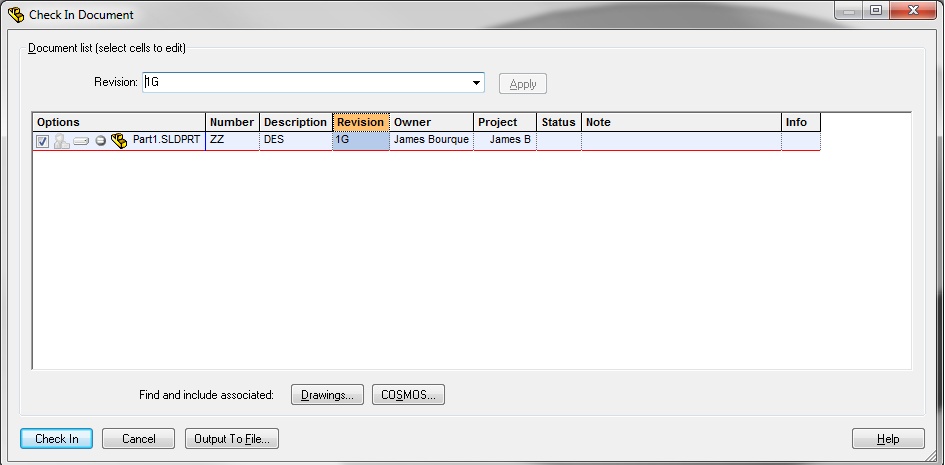Click the Note cell of Part1 row
Viewport: 945px width, 465px height.
click(x=682, y=141)
